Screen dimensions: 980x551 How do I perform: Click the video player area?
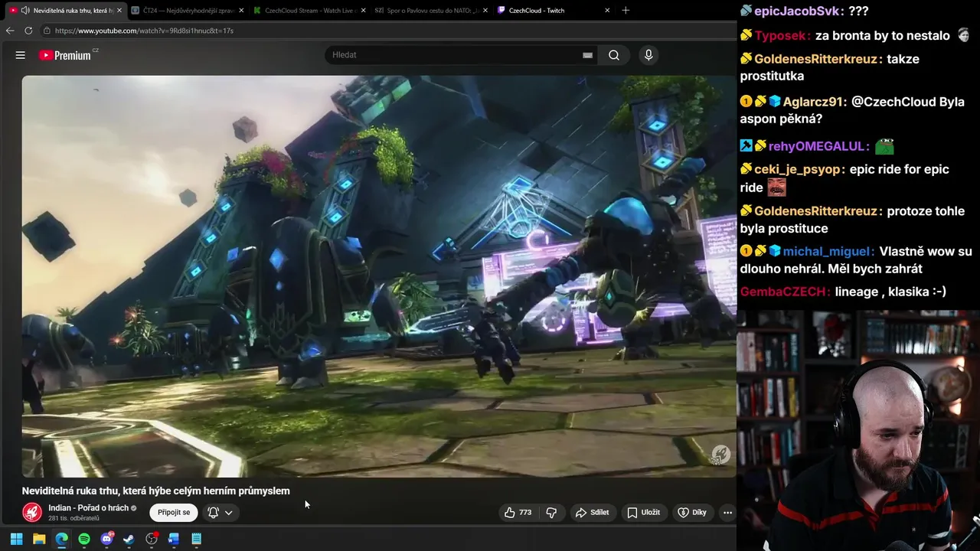379,276
